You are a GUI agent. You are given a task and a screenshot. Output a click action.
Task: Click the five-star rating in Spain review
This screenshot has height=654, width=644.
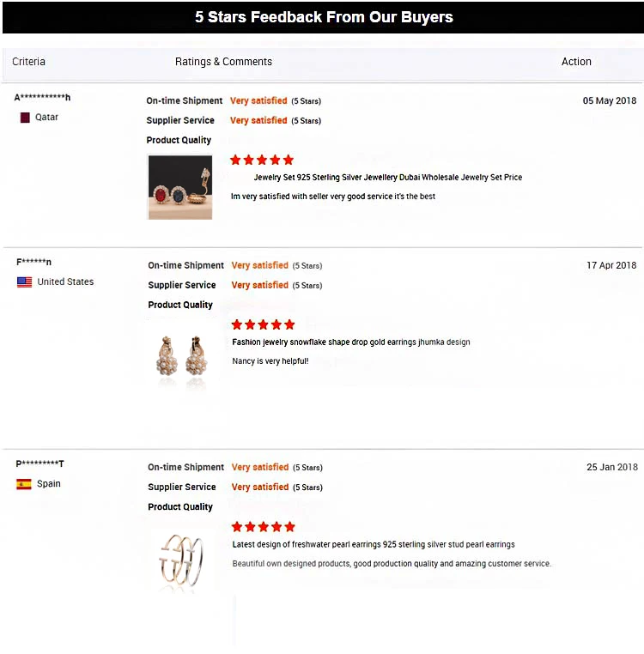[x=263, y=526]
